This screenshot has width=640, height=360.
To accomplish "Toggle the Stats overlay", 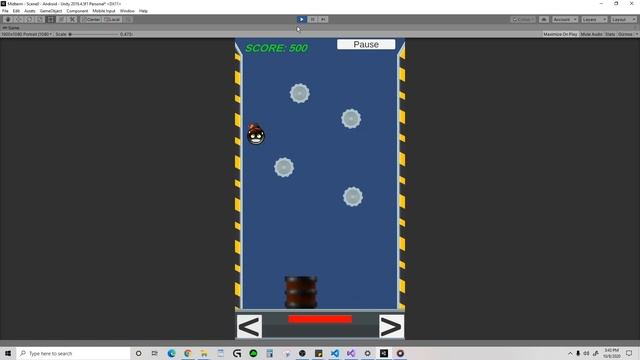I will (610, 34).
